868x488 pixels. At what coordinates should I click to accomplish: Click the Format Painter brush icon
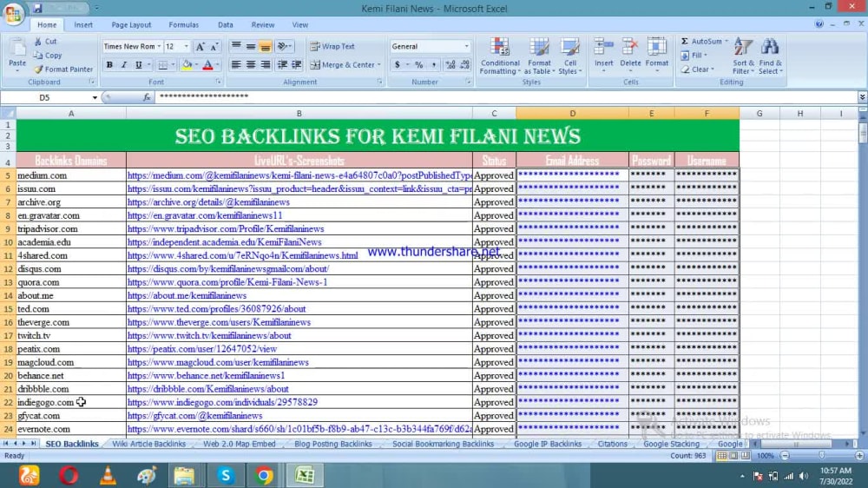38,69
